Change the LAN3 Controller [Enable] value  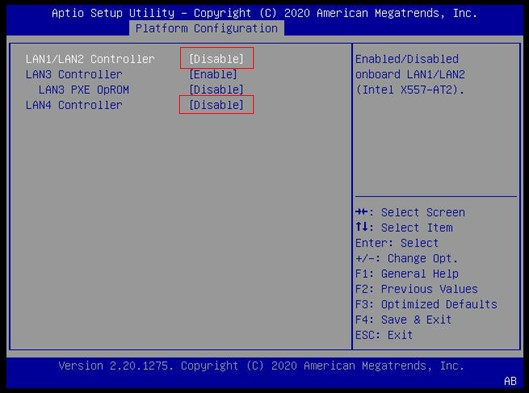(213, 74)
